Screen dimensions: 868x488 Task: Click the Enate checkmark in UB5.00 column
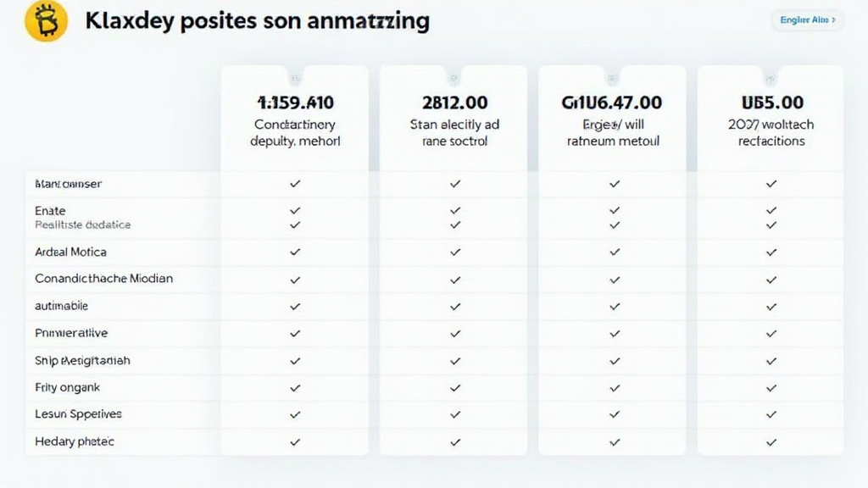(771, 210)
